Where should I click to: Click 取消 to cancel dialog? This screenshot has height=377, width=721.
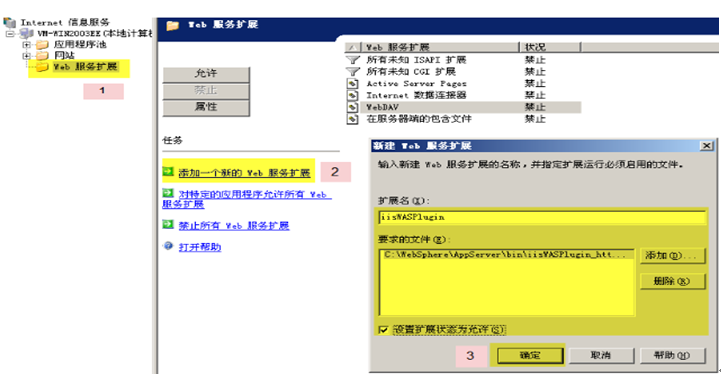[601, 355]
